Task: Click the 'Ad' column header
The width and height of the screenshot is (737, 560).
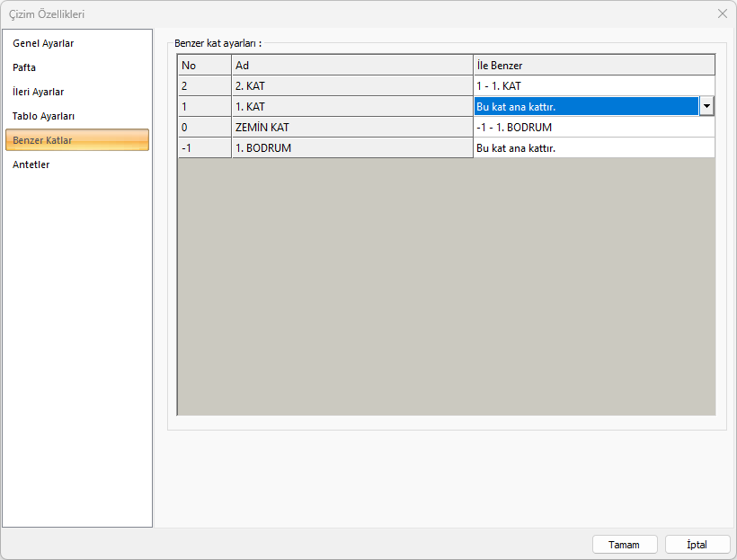Action: pos(351,65)
